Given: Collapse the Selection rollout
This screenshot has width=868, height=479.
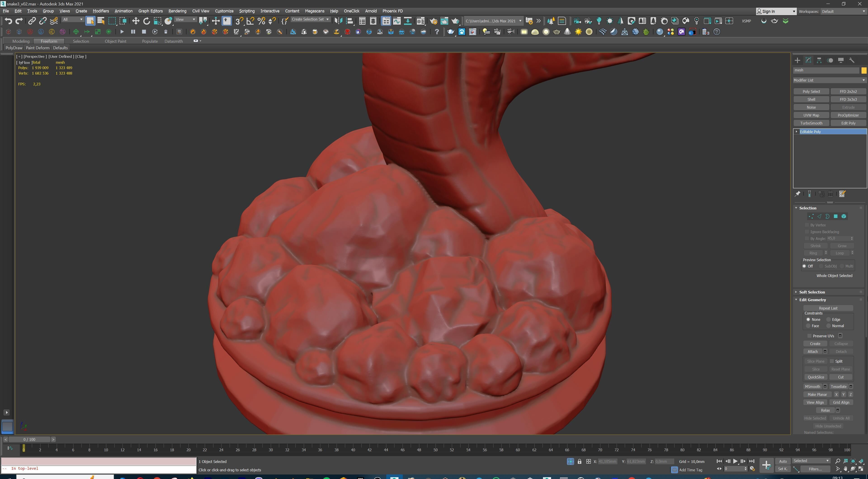Looking at the screenshot, I should (808, 208).
